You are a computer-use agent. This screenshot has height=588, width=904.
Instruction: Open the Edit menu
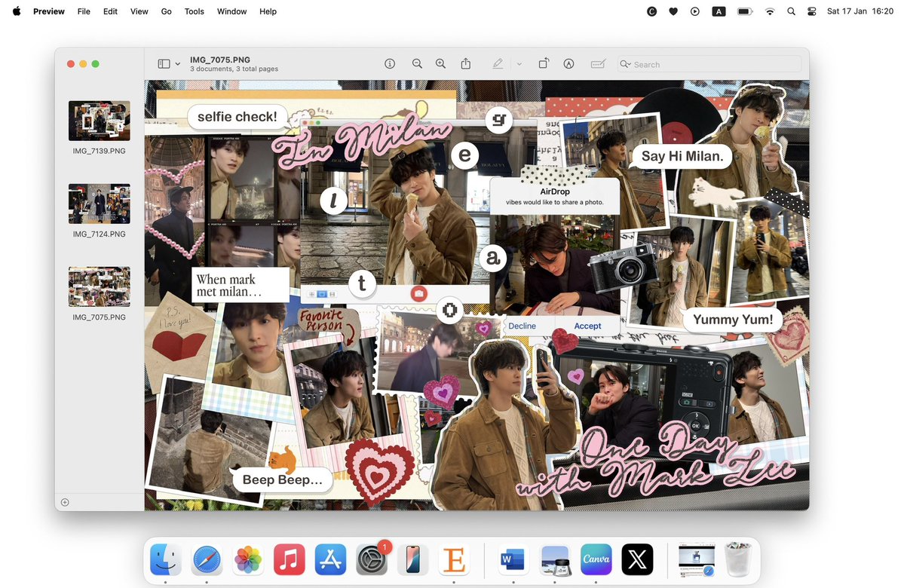click(x=110, y=11)
